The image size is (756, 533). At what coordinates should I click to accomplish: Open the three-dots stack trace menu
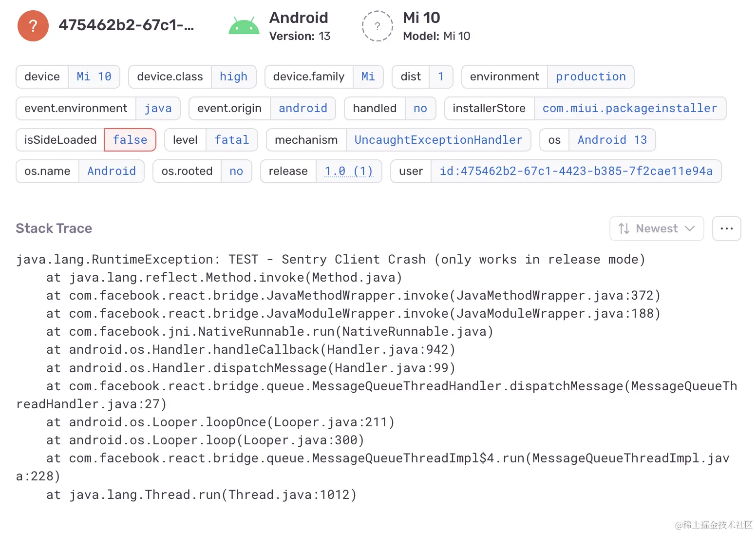coord(726,228)
